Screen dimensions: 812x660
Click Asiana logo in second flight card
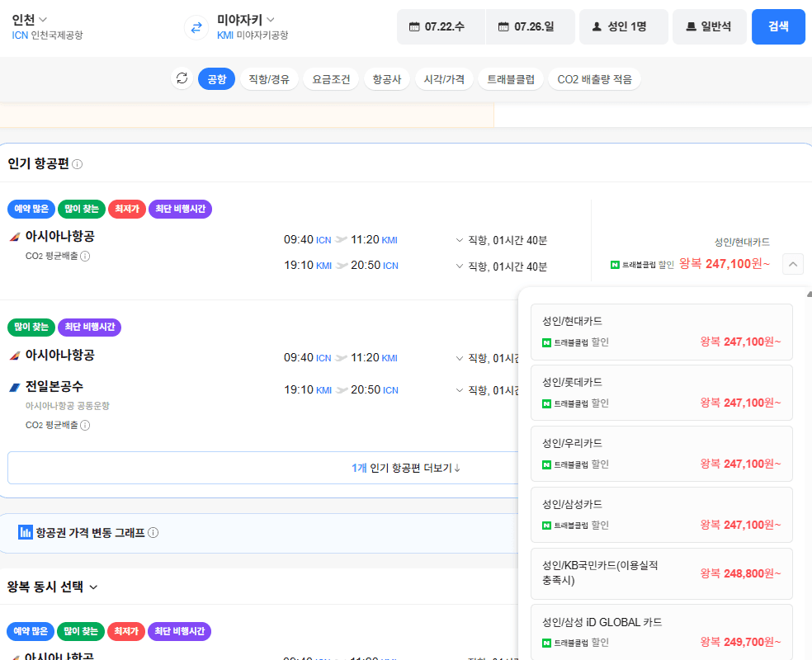[x=15, y=356]
